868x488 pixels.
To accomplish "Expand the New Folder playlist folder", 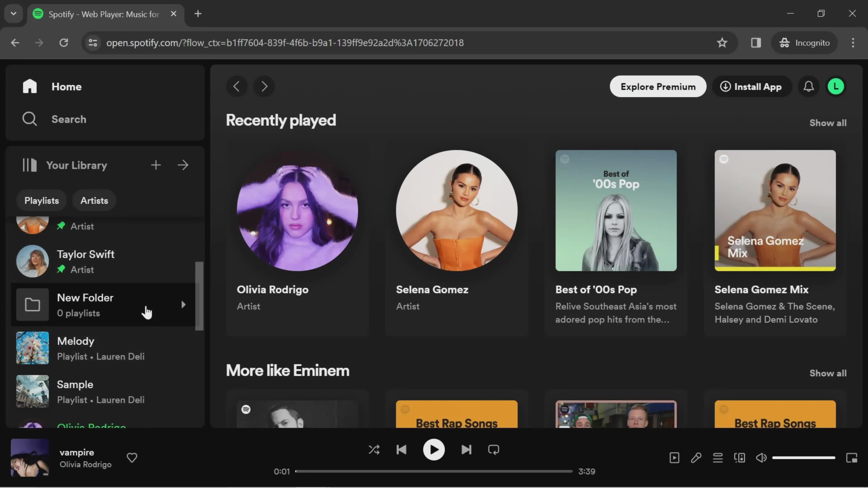I will pyautogui.click(x=183, y=305).
